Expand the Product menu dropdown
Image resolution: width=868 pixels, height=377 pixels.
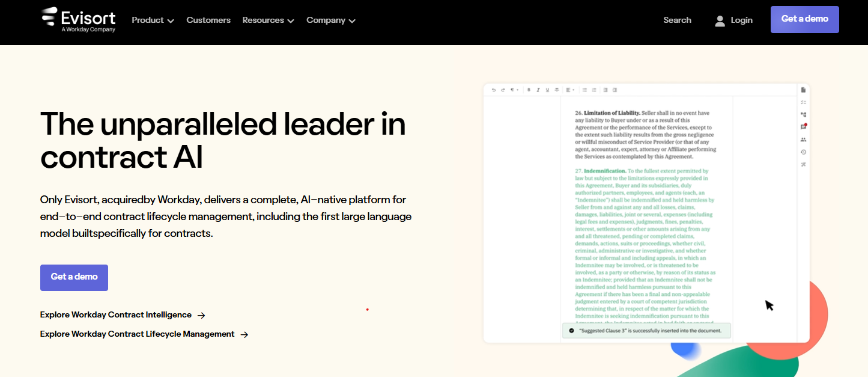coord(153,20)
